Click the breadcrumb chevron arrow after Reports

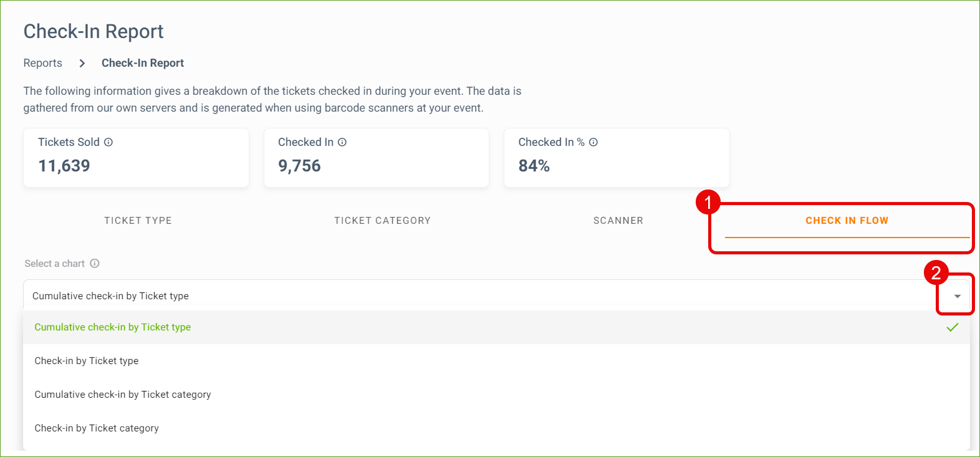click(82, 63)
